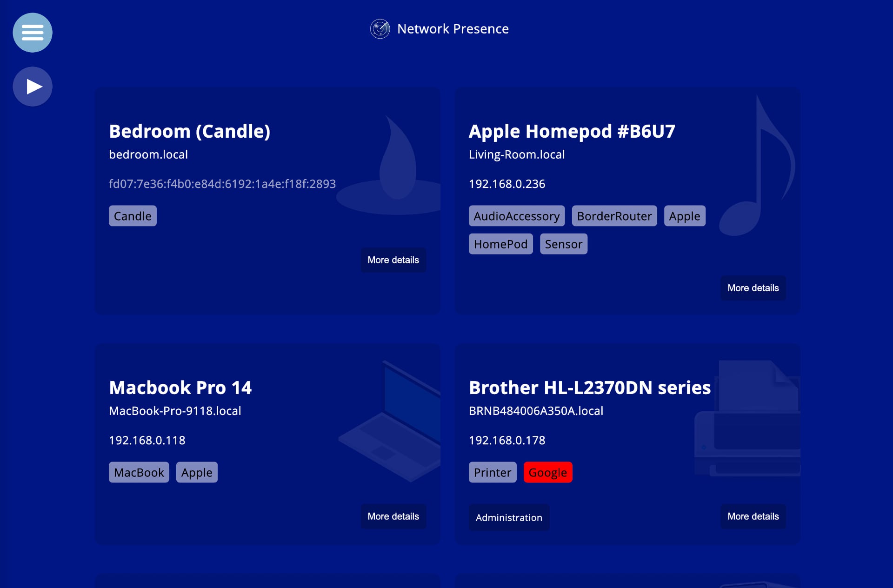The width and height of the screenshot is (893, 588).
Task: Open the hamburger main menu
Action: pos(33,33)
